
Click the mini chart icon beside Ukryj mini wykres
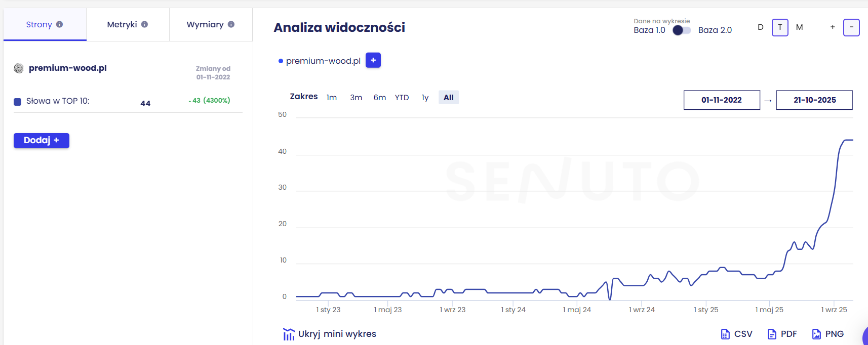(289, 334)
